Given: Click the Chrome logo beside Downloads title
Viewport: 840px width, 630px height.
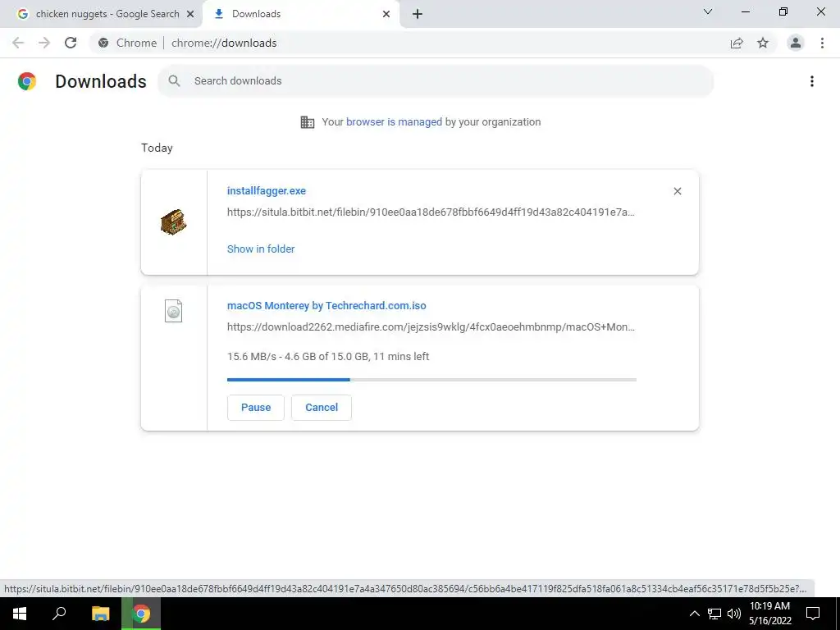Looking at the screenshot, I should tap(27, 81).
